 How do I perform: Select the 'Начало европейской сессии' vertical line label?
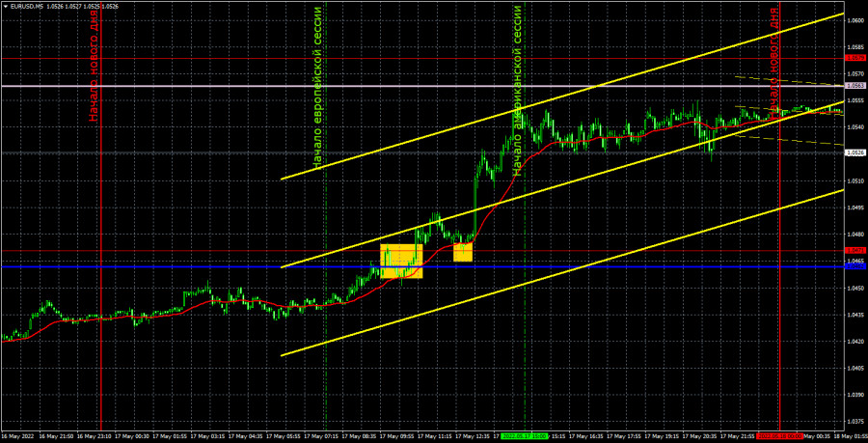click(317, 88)
